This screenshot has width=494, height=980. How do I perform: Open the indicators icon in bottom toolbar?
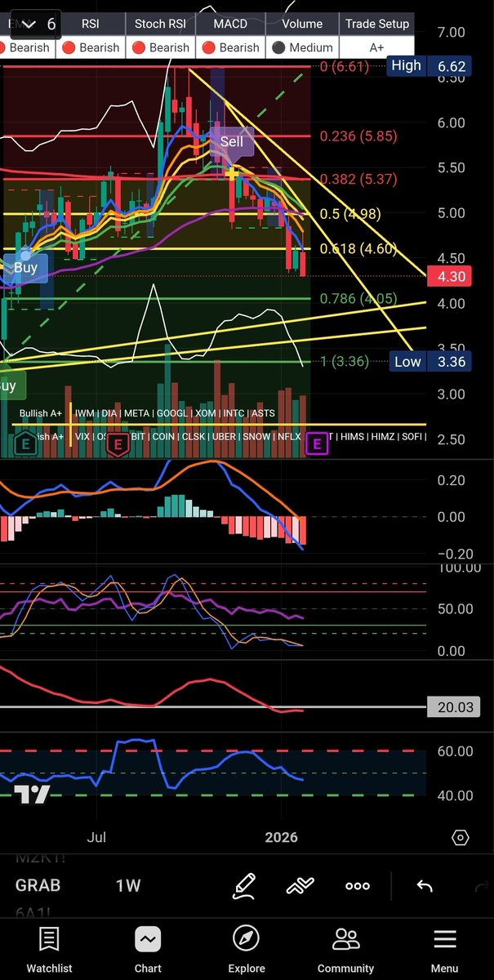pos(300,885)
